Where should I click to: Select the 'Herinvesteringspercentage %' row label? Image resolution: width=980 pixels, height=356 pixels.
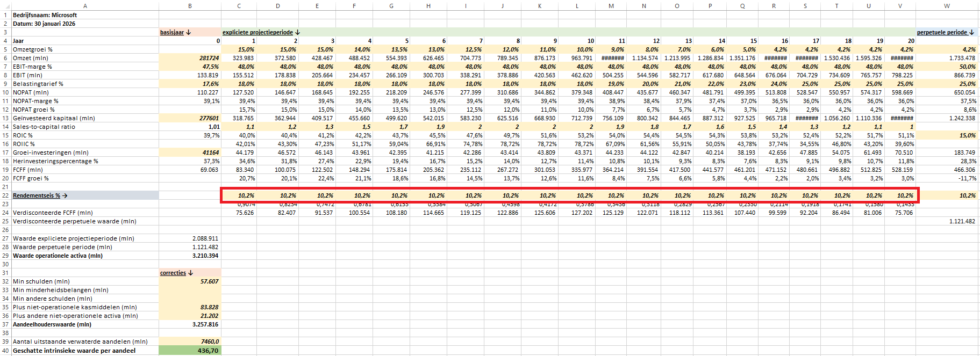55,161
